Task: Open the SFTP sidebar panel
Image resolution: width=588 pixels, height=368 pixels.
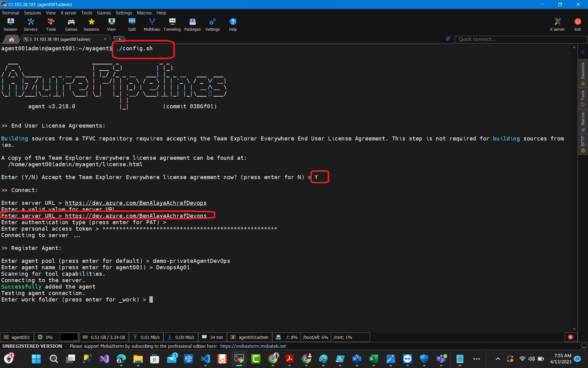Action: pyautogui.click(x=583, y=143)
